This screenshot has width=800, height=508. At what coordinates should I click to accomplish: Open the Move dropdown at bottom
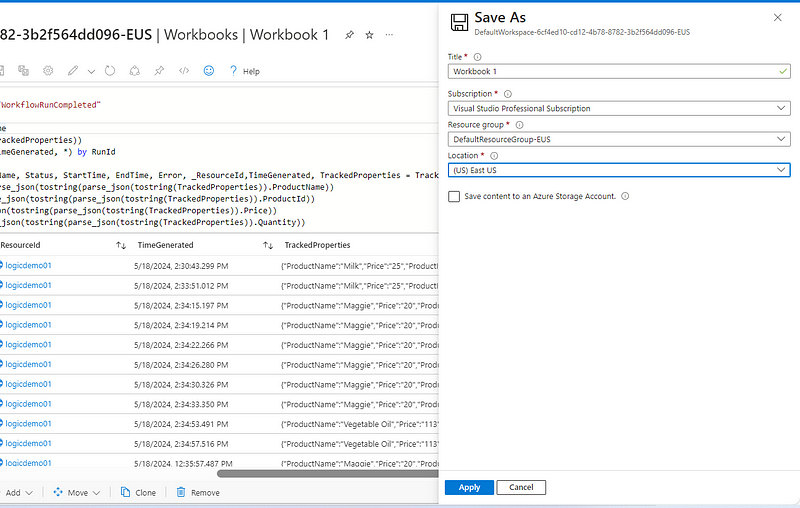77,493
